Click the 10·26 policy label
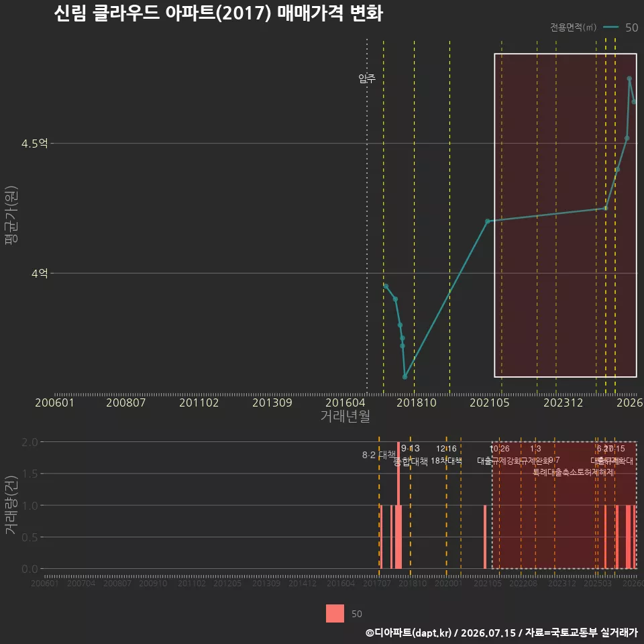This screenshot has width=644, height=644. coord(499,449)
